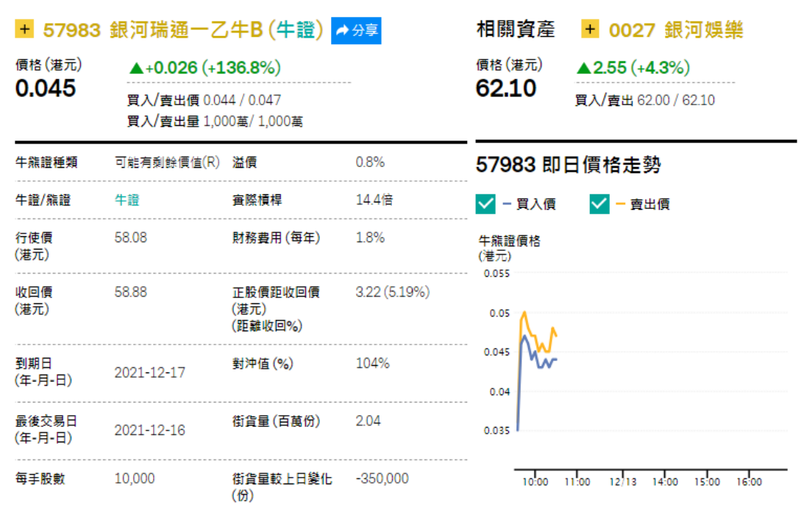Select underlying bid/ask 62.00 / 62.10
Image resolution: width=812 pixels, height=513 pixels.
click(677, 100)
